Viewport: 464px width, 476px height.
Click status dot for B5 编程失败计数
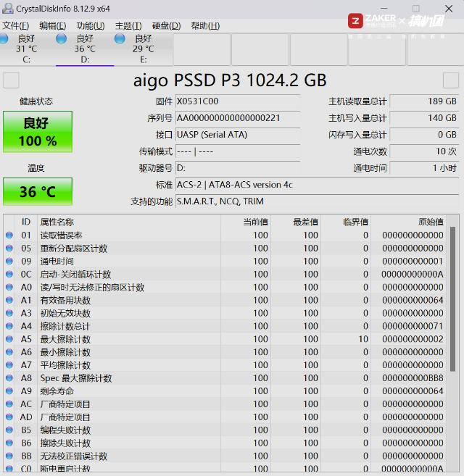pyautogui.click(x=9, y=430)
